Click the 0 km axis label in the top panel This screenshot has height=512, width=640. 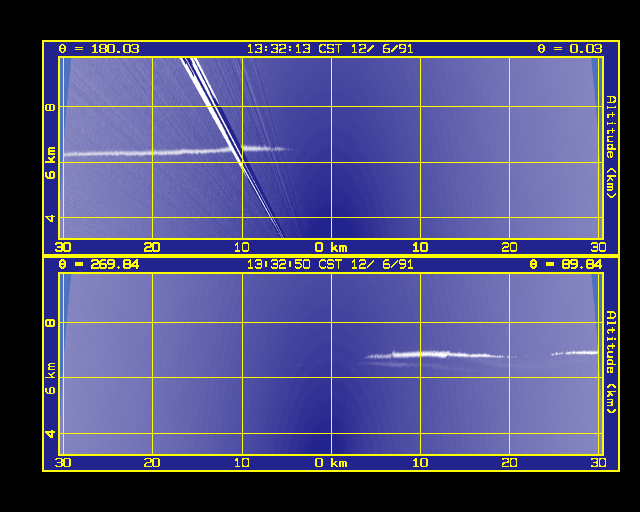331,247
